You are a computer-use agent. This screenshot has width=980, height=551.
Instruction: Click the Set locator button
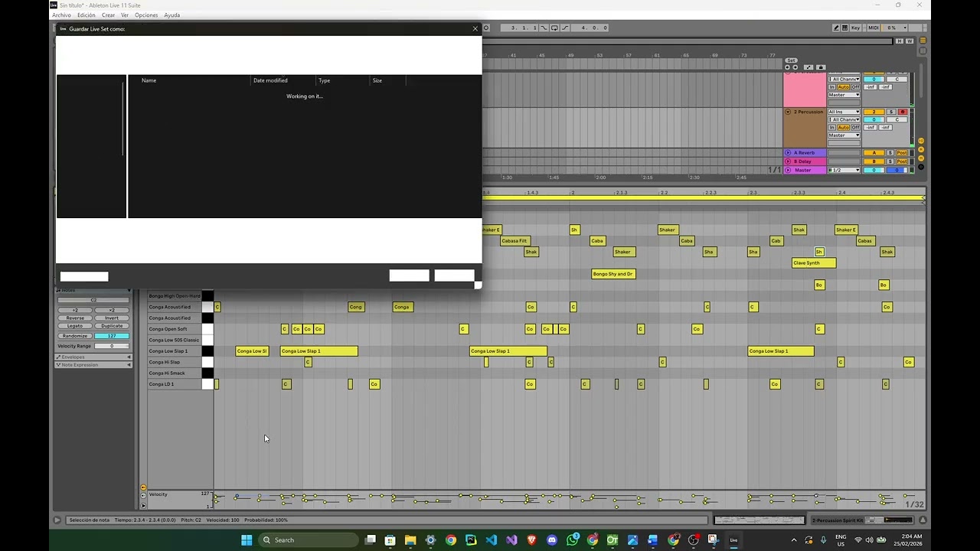791,60
